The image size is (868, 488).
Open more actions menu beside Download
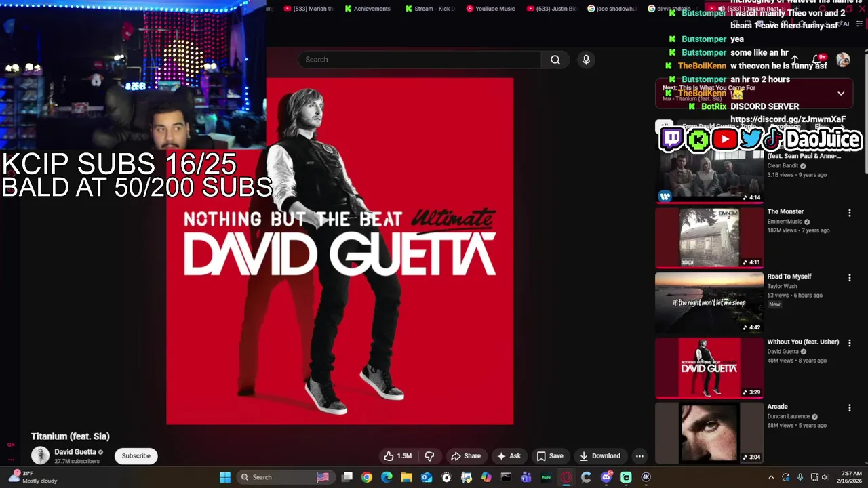coord(639,456)
